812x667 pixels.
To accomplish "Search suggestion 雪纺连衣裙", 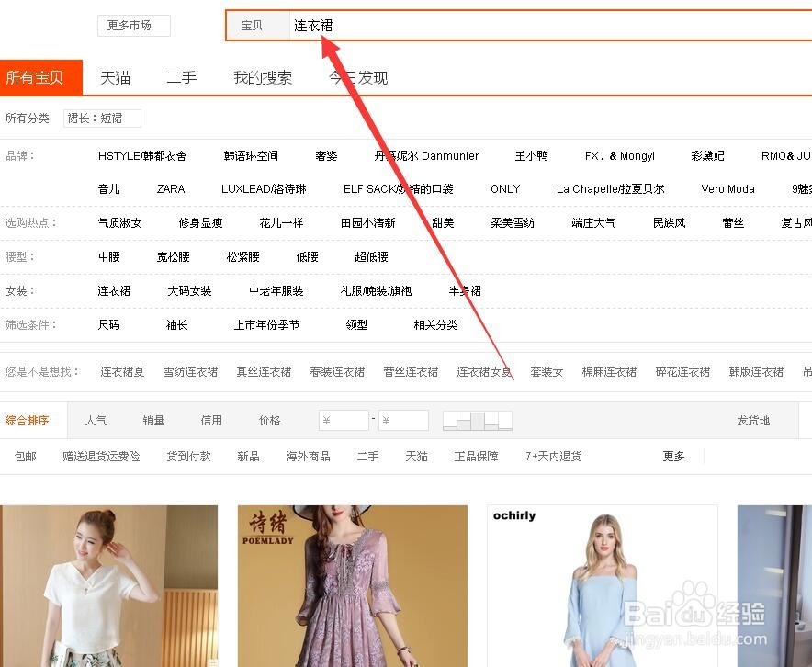I will coord(190,372).
